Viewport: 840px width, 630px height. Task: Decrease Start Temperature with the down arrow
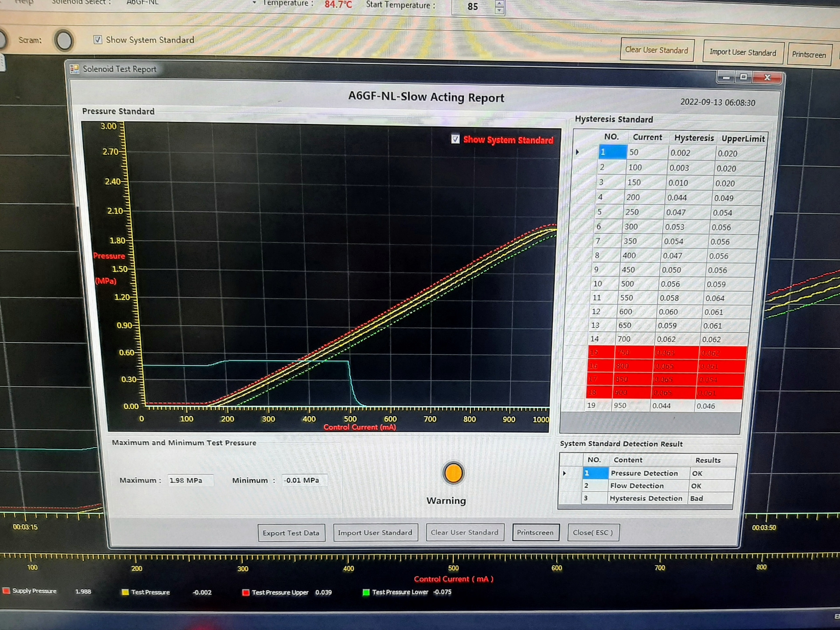[499, 10]
